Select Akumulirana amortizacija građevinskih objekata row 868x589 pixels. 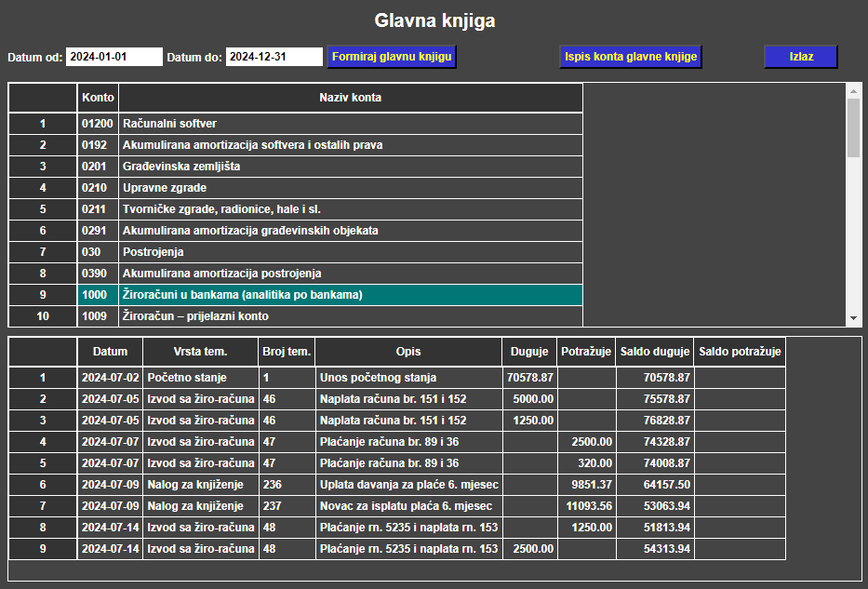tap(352, 231)
